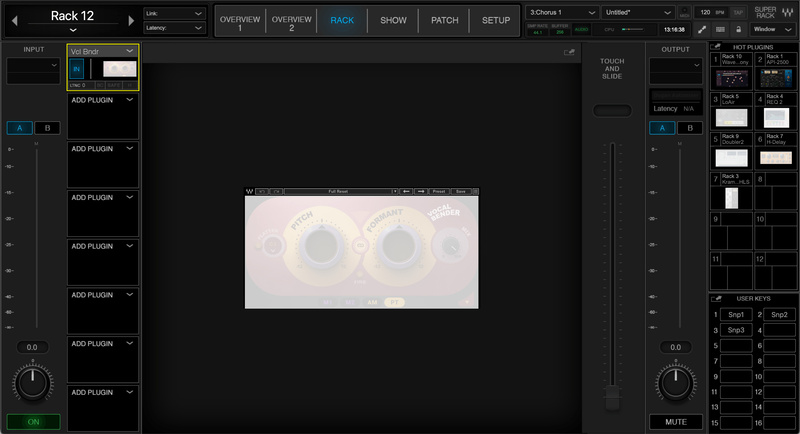The height and width of the screenshot is (434, 800).
Task: Open the Latency dropdown
Action: point(174,28)
